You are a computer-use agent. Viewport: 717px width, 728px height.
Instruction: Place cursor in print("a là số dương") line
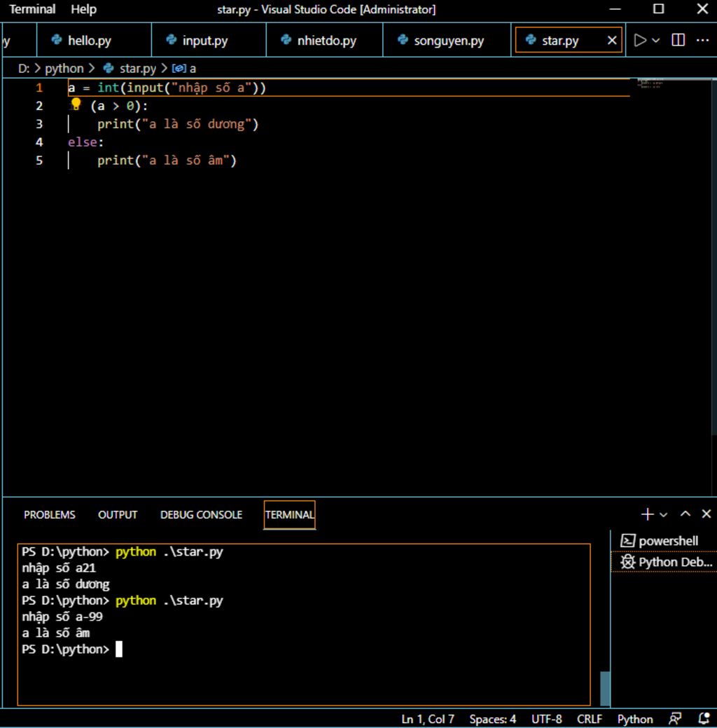(178, 124)
